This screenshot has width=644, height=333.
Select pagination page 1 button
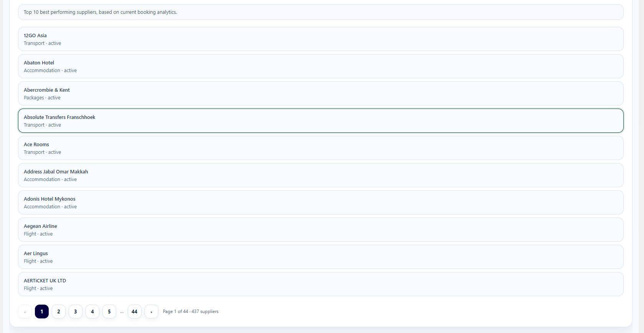(x=42, y=312)
